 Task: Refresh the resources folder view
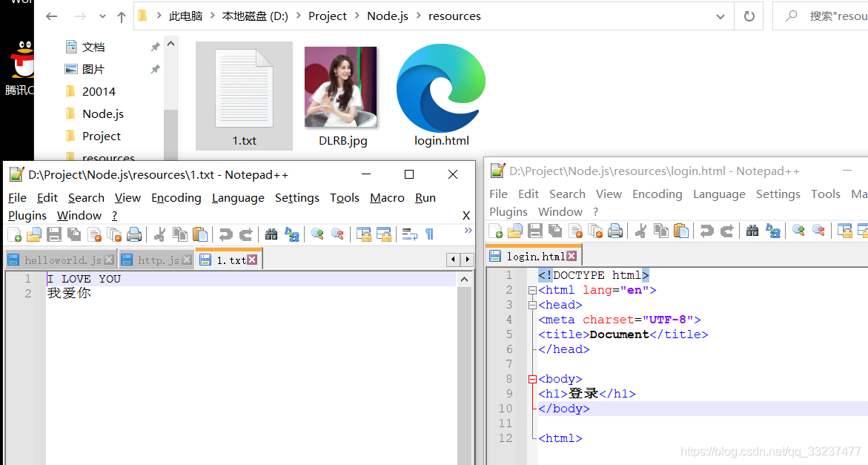click(x=749, y=16)
